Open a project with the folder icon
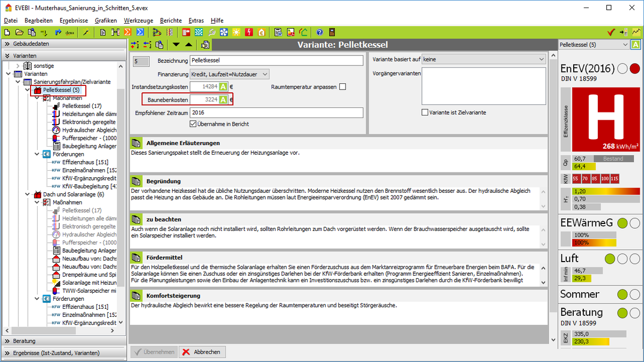Image resolution: width=644 pixels, height=362 pixels. click(x=19, y=32)
